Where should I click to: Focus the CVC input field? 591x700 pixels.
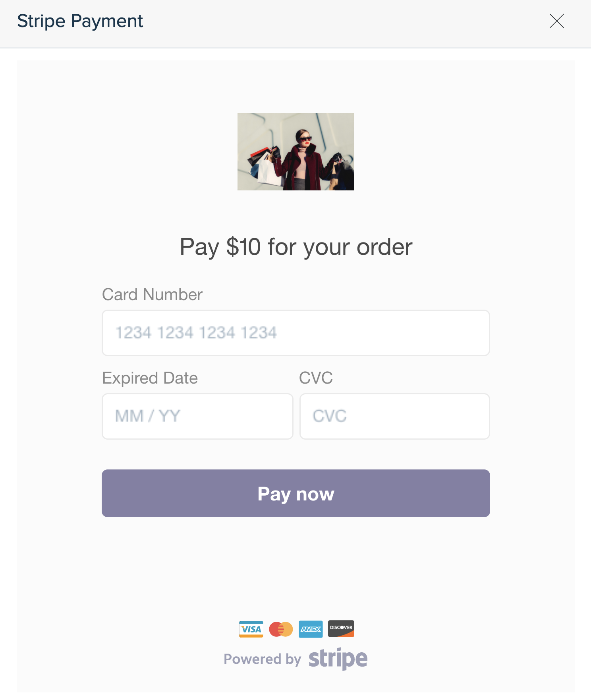[395, 416]
